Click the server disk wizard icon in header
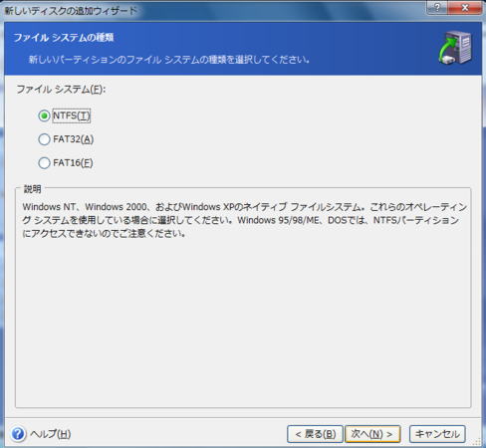 pos(454,48)
